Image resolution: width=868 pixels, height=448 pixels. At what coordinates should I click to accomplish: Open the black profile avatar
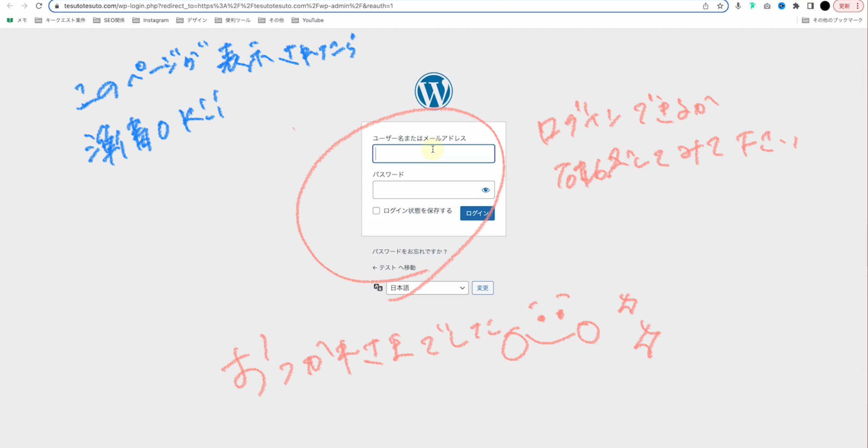click(x=825, y=6)
